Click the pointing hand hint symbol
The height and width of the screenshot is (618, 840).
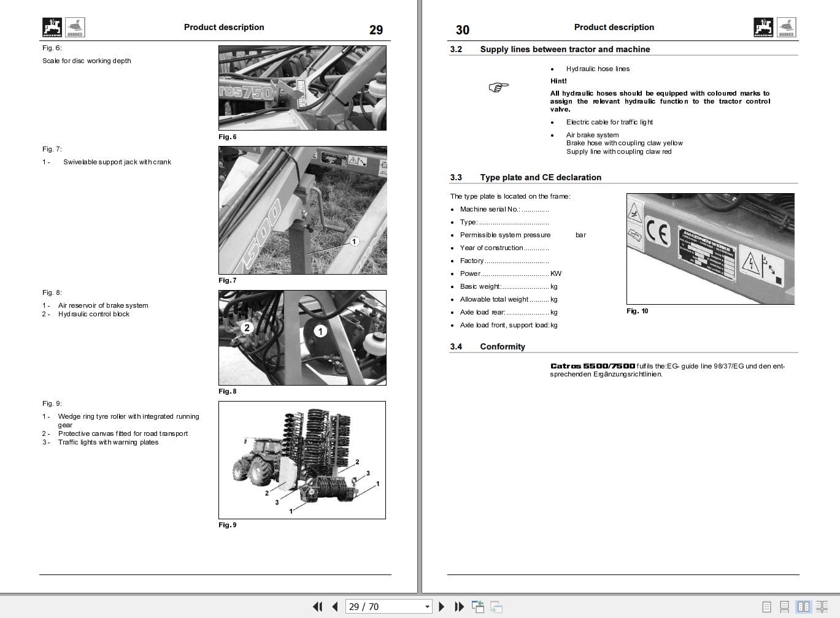point(499,87)
